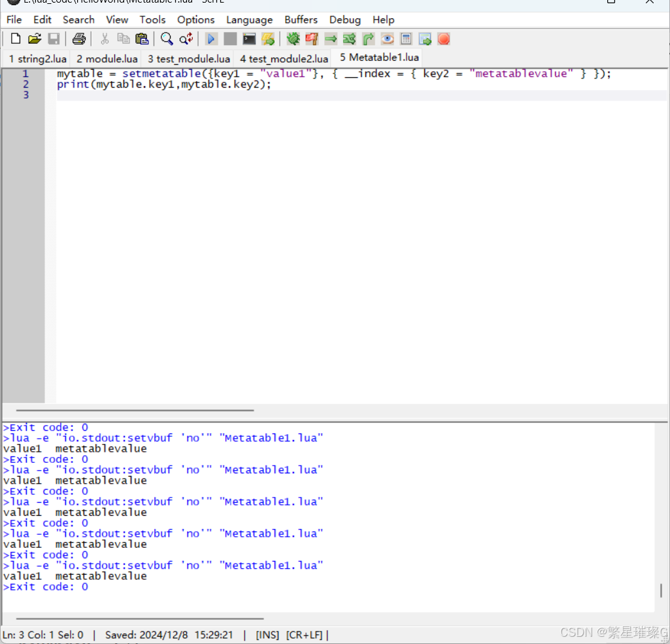Image resolution: width=670 pixels, height=644 pixels.
Task: Toggle a breakpoint with the red flag icon
Action: click(x=311, y=39)
